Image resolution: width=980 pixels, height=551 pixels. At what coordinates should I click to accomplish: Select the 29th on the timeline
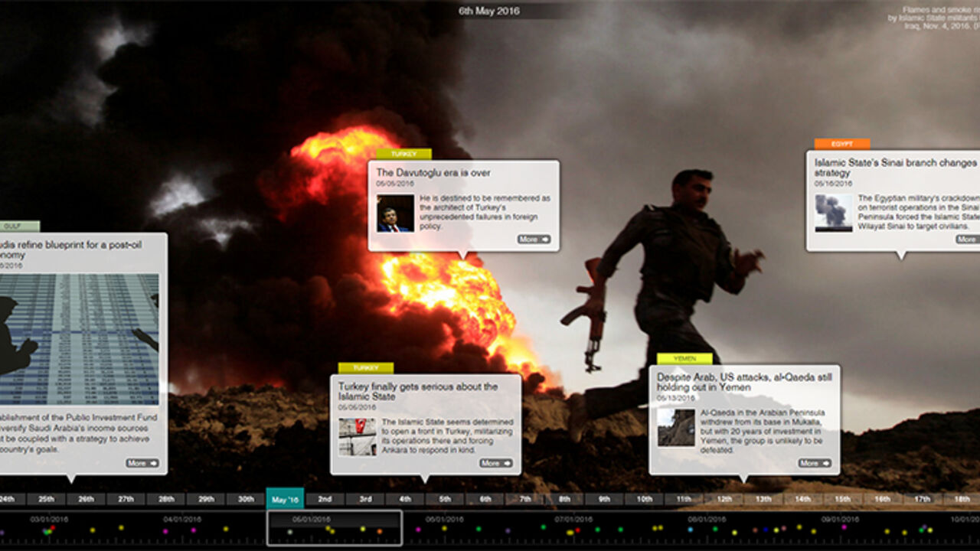point(206,499)
